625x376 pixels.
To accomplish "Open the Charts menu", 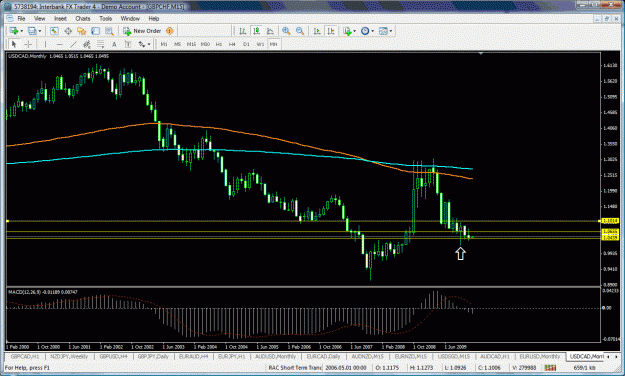I will tap(83, 18).
